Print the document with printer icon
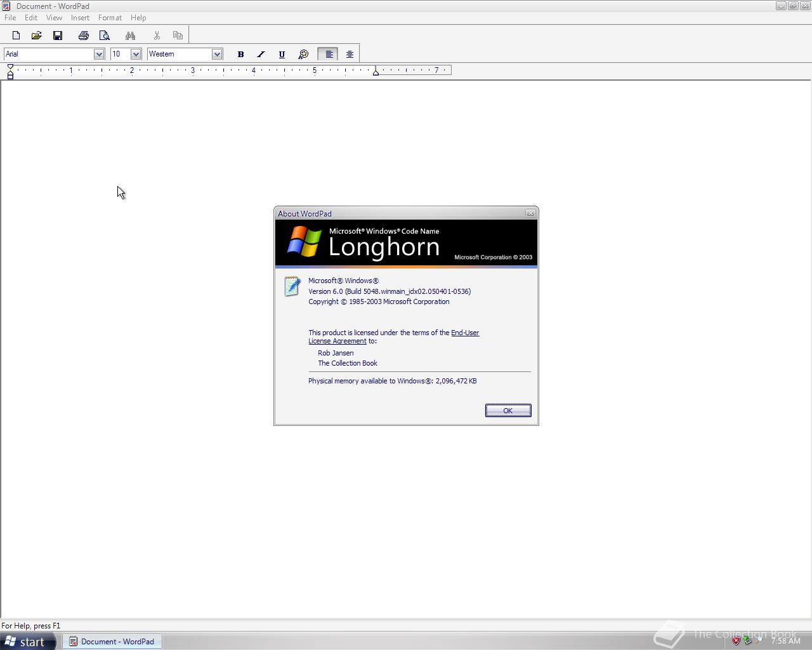The image size is (812, 650). 83,36
